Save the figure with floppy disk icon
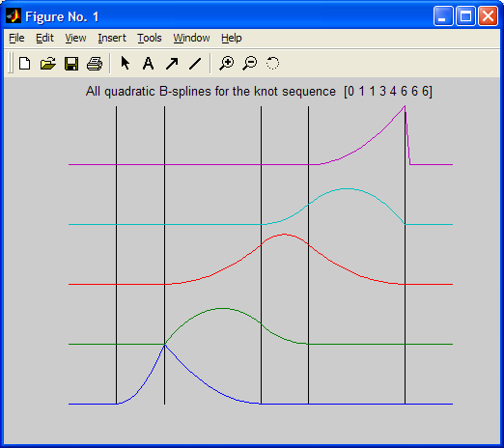Screen dimensions: 504x448 pyautogui.click(x=71, y=63)
